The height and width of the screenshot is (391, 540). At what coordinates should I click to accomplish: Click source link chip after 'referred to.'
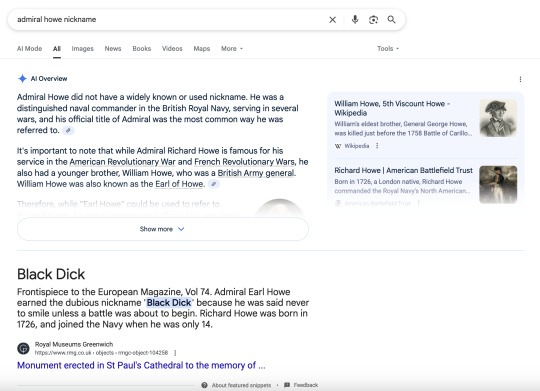[68, 131]
